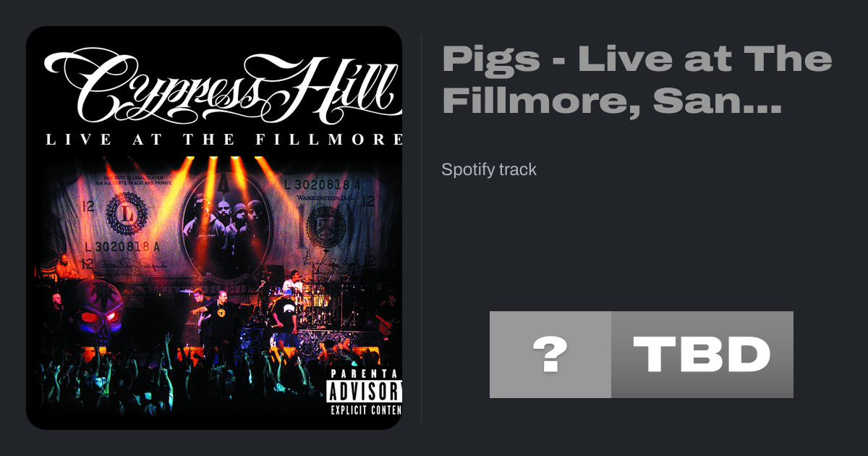Click the Pigs - Live at The Fillmore title
This screenshot has height=456, width=868.
tap(637, 80)
